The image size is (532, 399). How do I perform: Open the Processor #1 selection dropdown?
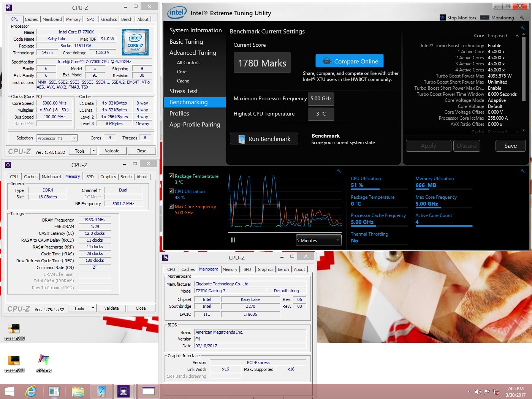click(57, 138)
